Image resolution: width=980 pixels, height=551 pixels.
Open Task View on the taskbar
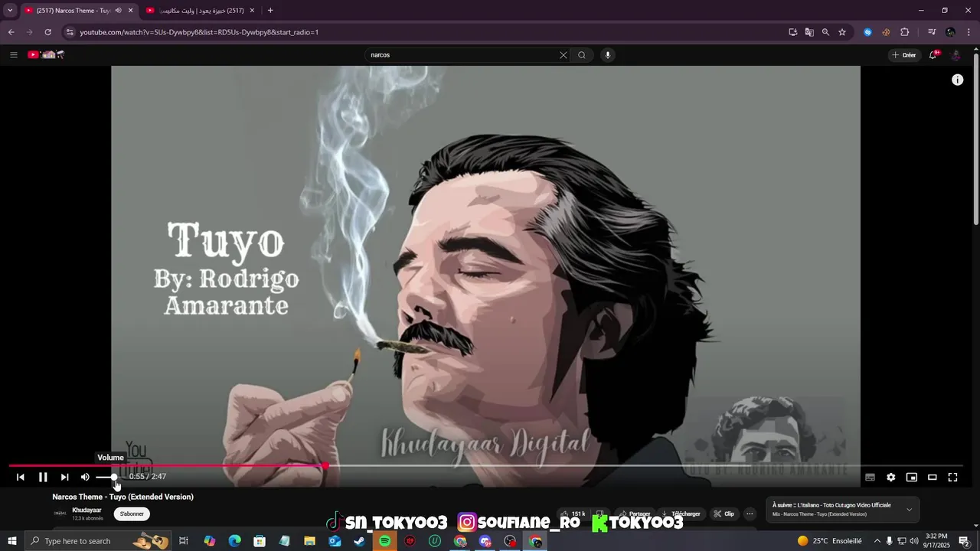click(x=184, y=541)
